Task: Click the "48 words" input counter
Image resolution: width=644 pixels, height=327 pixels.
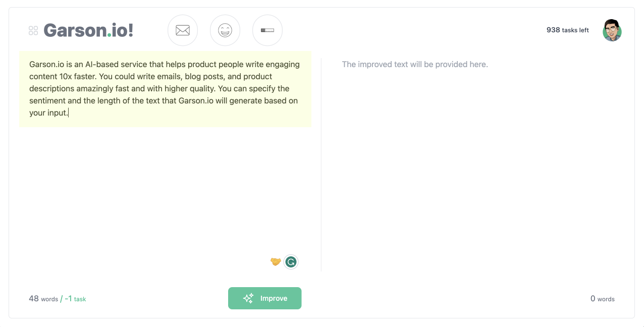Action: [x=43, y=299]
